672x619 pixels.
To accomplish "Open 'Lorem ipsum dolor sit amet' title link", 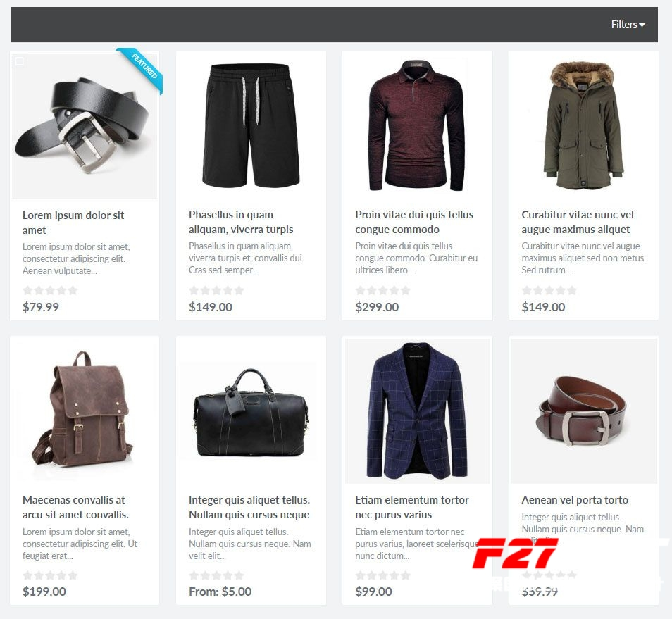I will tap(73, 223).
